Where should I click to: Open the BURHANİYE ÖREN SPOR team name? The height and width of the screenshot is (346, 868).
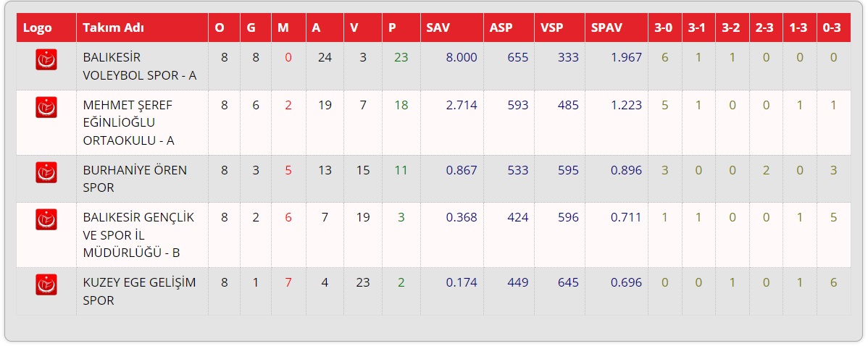coord(135,179)
